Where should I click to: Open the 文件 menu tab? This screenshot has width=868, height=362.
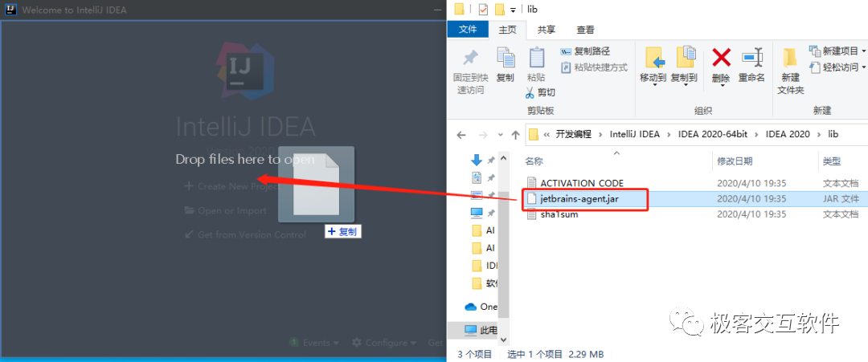(468, 29)
